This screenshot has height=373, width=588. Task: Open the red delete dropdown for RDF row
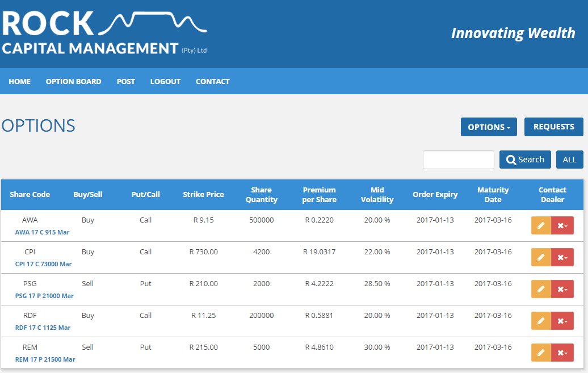[x=562, y=321]
